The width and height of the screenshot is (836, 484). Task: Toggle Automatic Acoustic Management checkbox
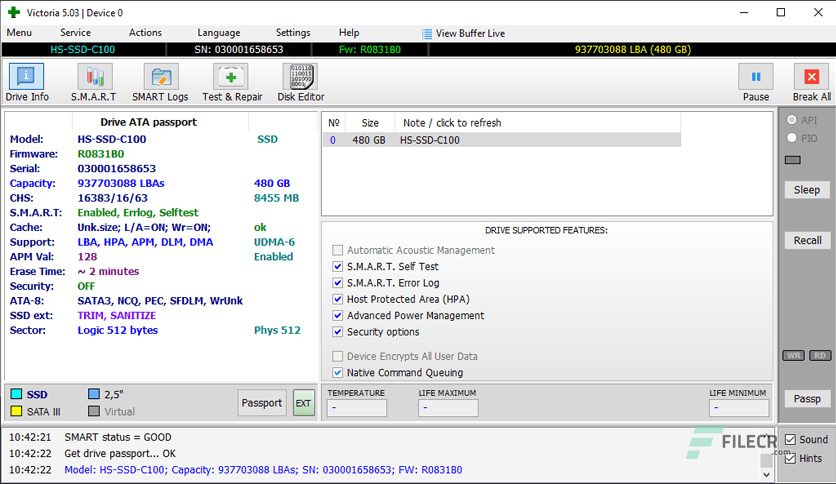point(337,250)
